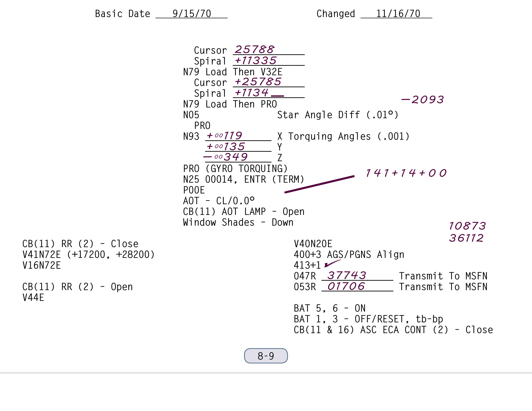
Task: Click the handwritten 36112 note
Action: point(466,238)
